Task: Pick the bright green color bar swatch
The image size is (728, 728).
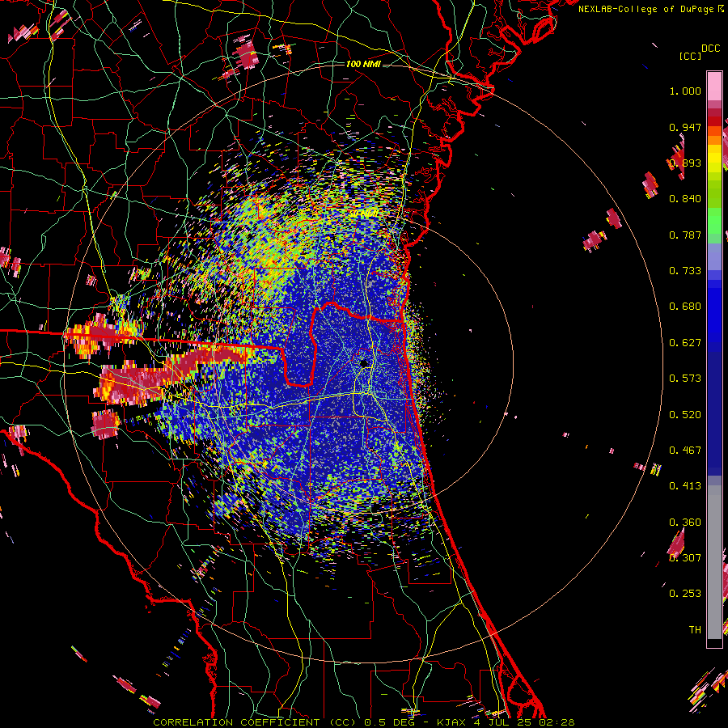Action: click(714, 221)
